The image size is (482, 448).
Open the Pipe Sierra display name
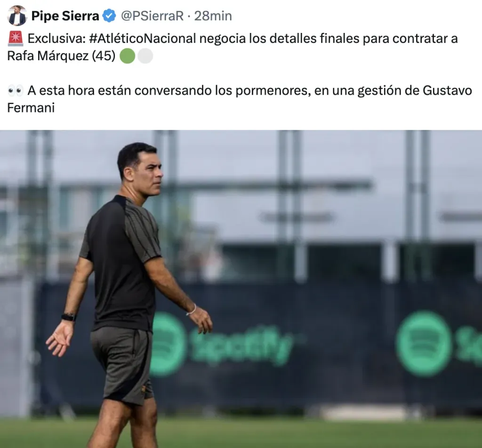[x=65, y=16]
